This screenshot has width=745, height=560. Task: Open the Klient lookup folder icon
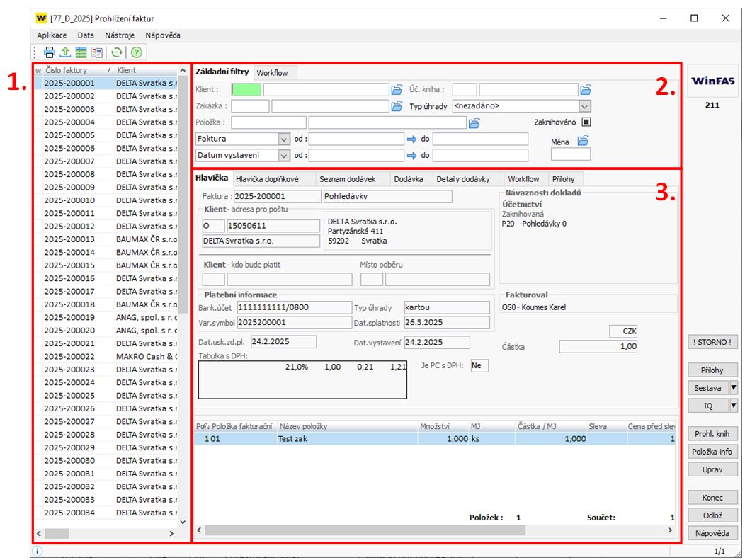click(x=397, y=89)
